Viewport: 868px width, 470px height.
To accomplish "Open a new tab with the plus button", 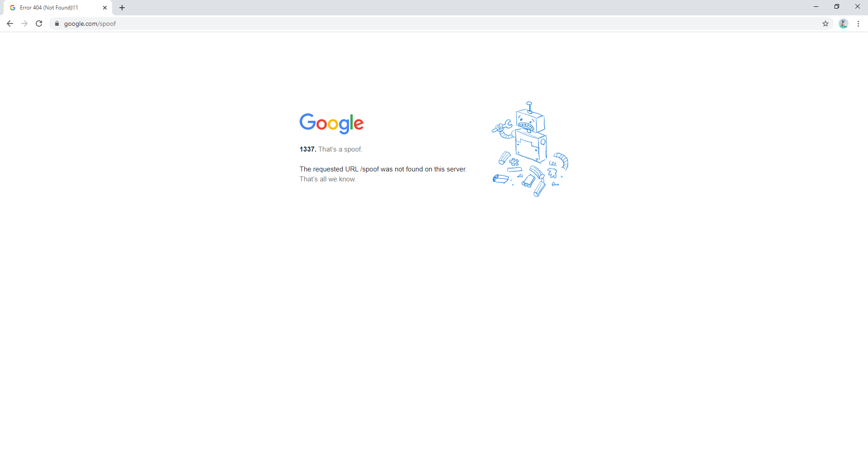I will [122, 8].
